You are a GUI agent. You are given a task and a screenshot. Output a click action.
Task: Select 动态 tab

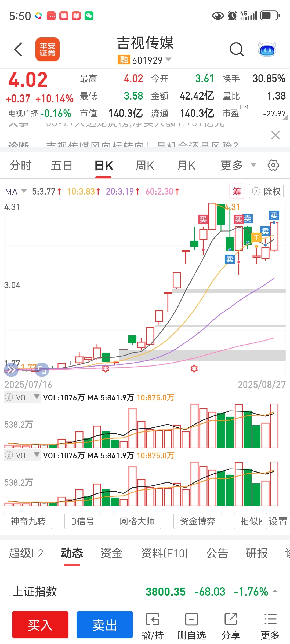(x=72, y=553)
